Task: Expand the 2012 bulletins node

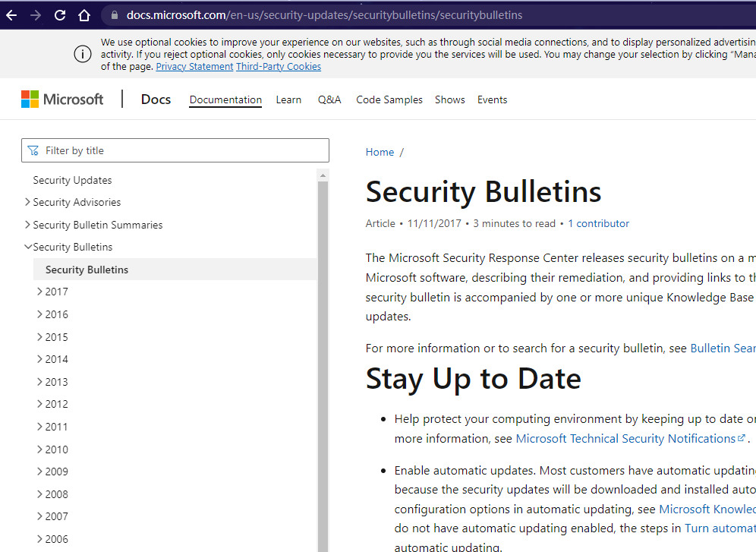Action: tap(40, 404)
